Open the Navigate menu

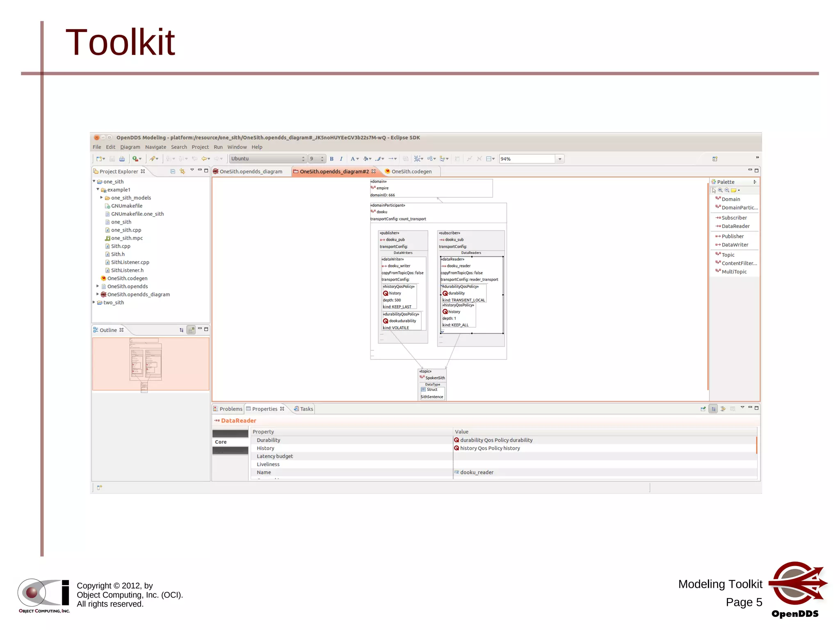[x=155, y=147]
